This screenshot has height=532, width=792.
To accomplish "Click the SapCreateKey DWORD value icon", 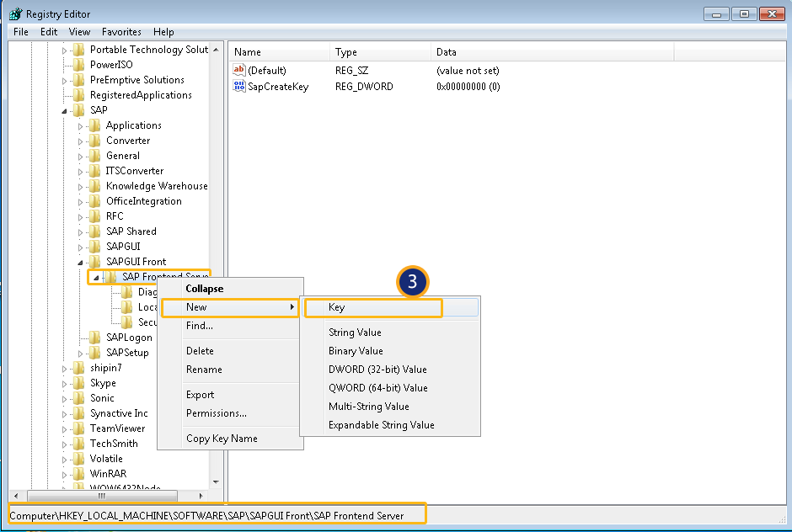I will tap(239, 86).
